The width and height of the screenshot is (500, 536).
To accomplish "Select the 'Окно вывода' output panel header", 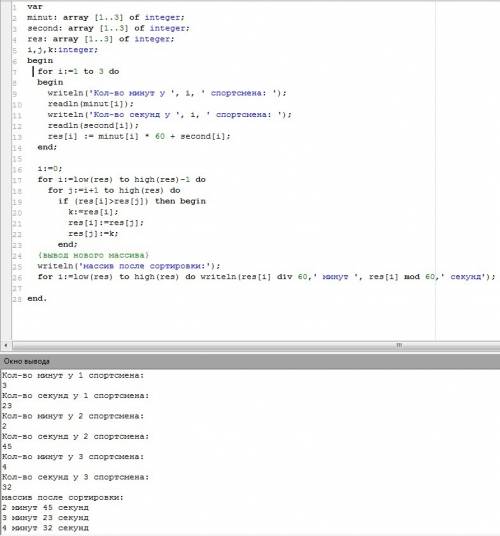I will pyautogui.click(x=27, y=361).
